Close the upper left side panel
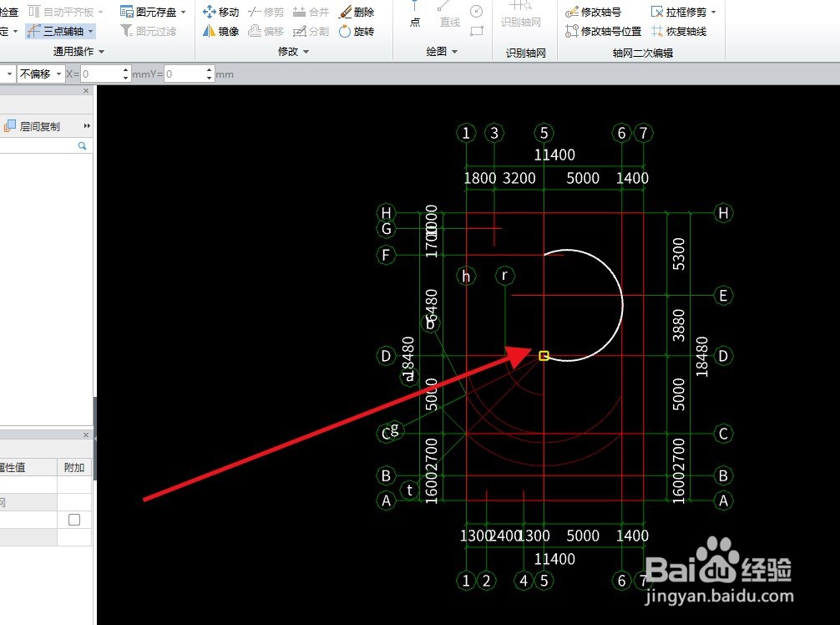840x625 pixels. pyautogui.click(x=86, y=91)
